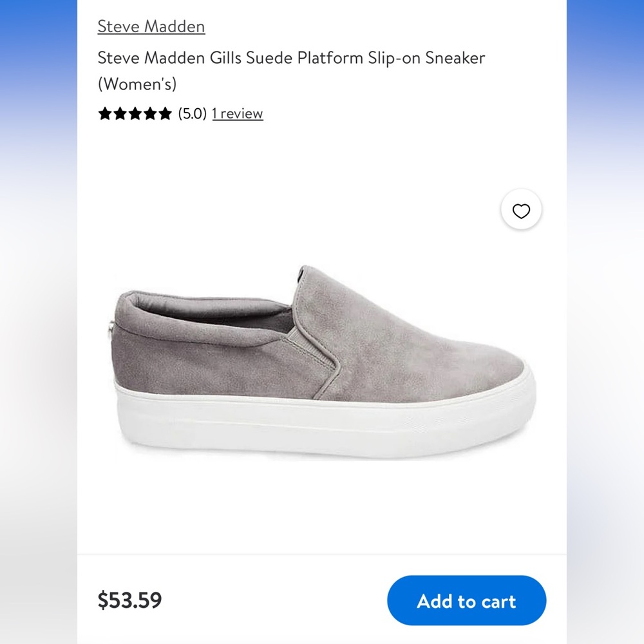Click the fourth star of the rating
644x644 pixels.
pyautogui.click(x=151, y=113)
